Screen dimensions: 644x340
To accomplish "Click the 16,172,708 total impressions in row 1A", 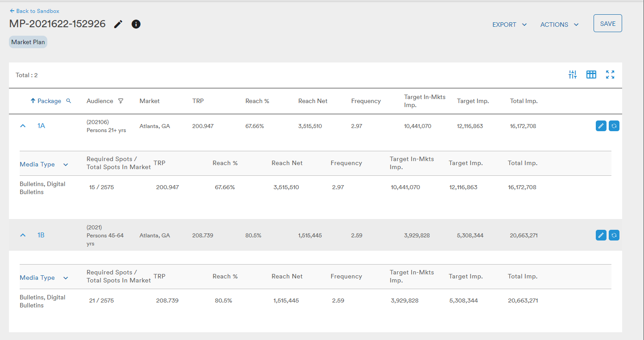I will point(523,126).
